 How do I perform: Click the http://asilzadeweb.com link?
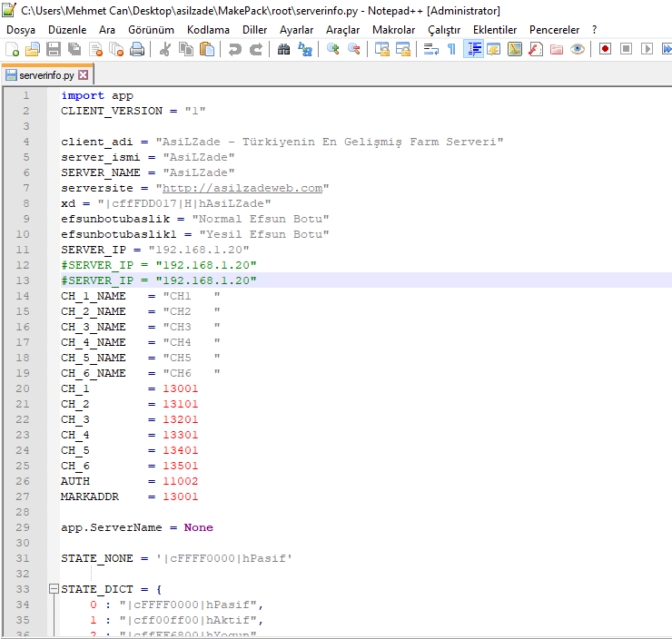pos(242,188)
